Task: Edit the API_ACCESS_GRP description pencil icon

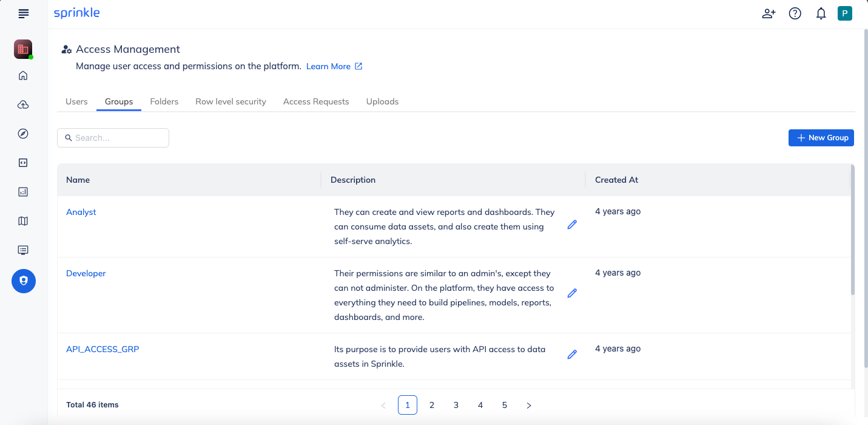Action: 572,355
